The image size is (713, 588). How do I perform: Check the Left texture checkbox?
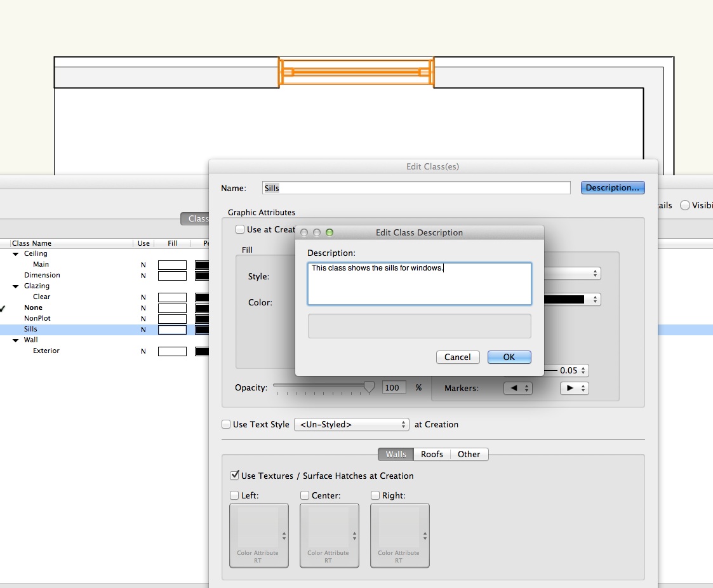[x=233, y=495]
